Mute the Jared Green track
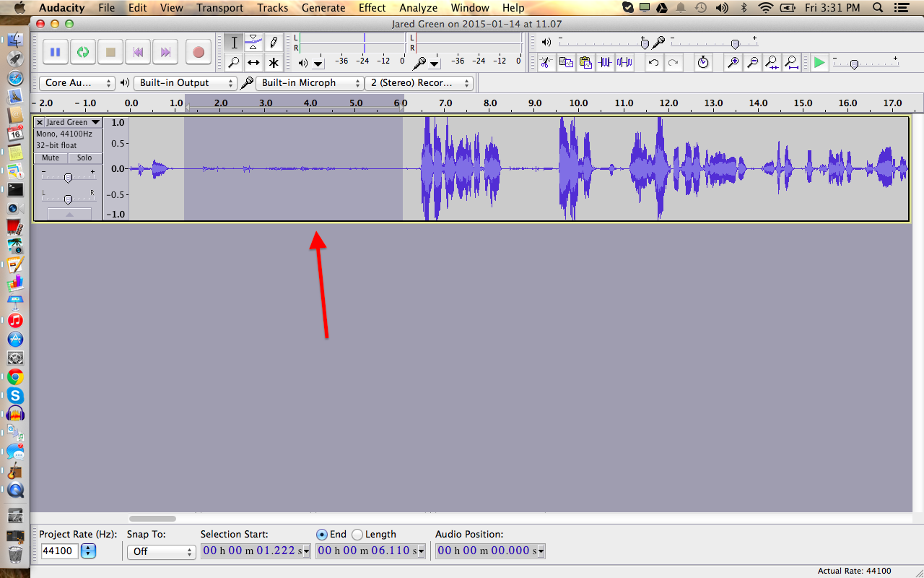 (51, 158)
